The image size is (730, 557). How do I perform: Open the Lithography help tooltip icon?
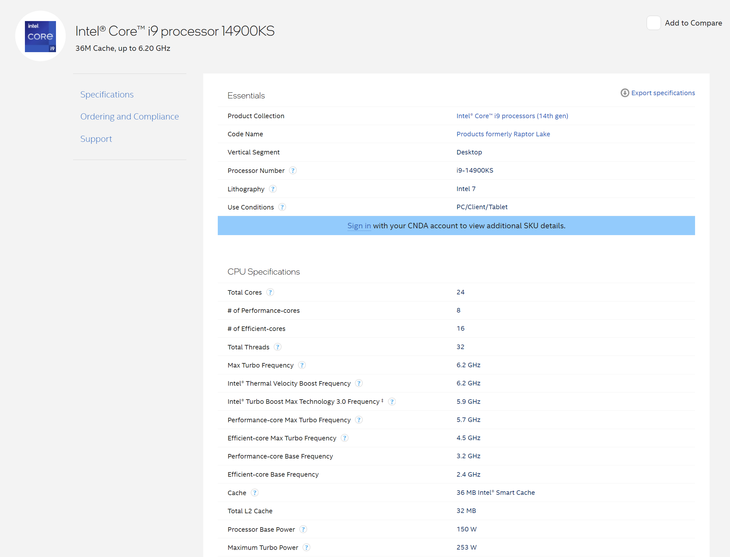coord(273,189)
